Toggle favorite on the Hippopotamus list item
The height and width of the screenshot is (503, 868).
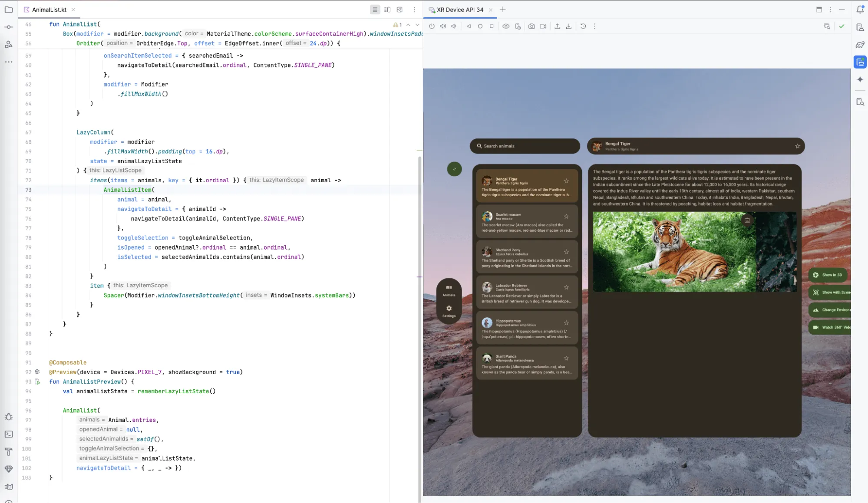[566, 322]
